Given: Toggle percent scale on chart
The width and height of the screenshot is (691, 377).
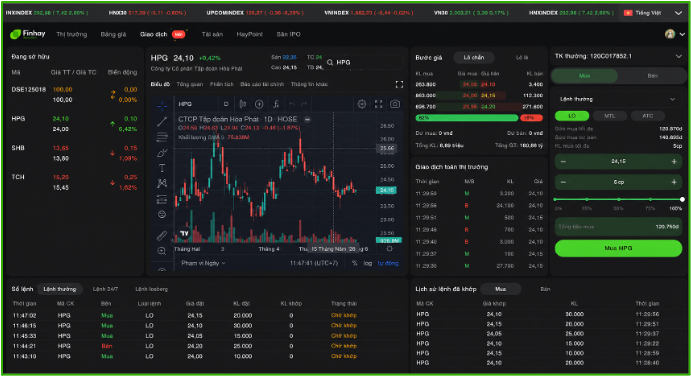Looking at the screenshot, I should coord(354,263).
